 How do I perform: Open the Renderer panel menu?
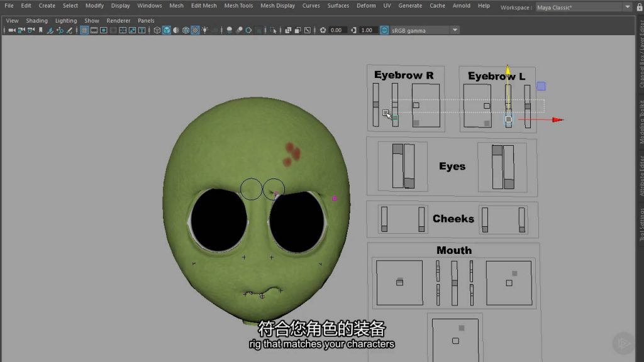(x=118, y=21)
